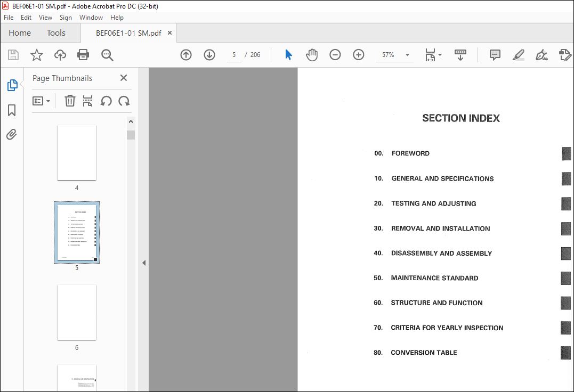Go to next page arrow icon
Viewport: 574px width, 392px height.
pyautogui.click(x=209, y=55)
